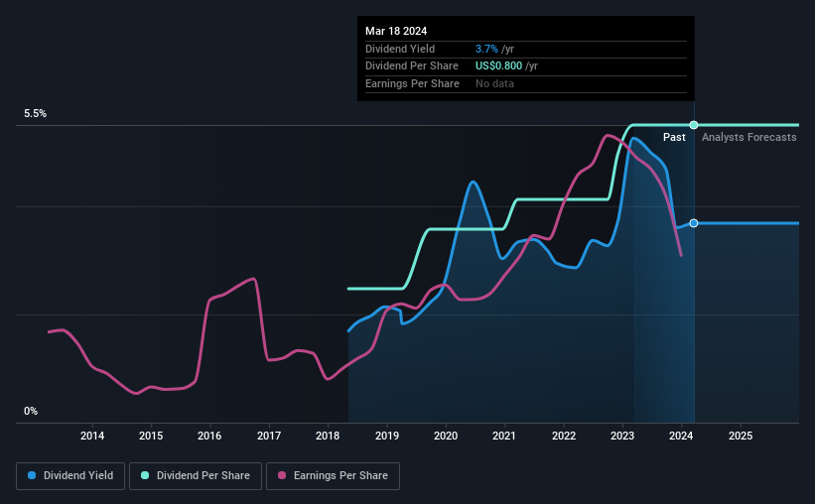Click the 'No data' earnings value
Viewport: 815px width, 504px height.
pos(494,83)
